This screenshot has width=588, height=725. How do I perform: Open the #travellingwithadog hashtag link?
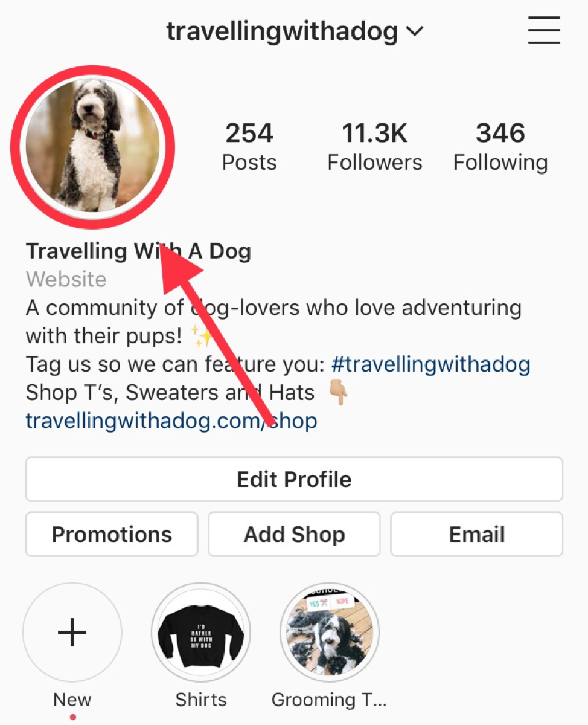coord(430,364)
